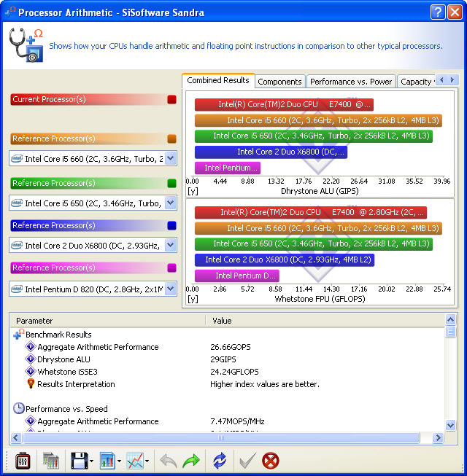Switch to the Components tab
This screenshot has width=467, height=476.
pyautogui.click(x=279, y=82)
